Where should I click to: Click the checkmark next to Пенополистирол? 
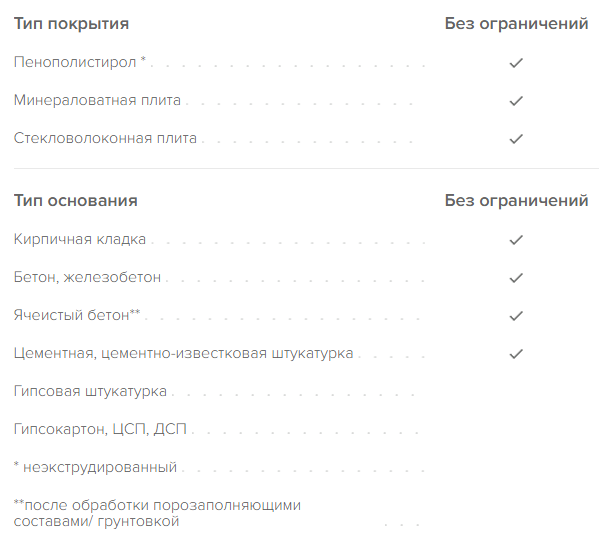516,63
